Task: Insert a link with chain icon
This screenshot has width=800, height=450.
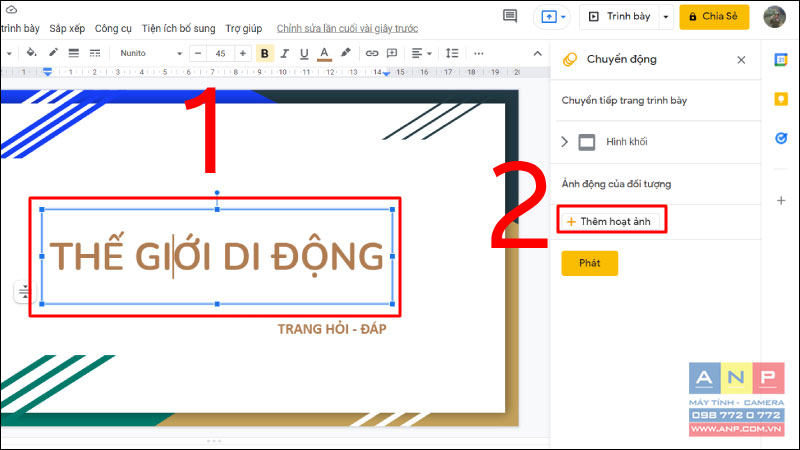Action: (372, 53)
